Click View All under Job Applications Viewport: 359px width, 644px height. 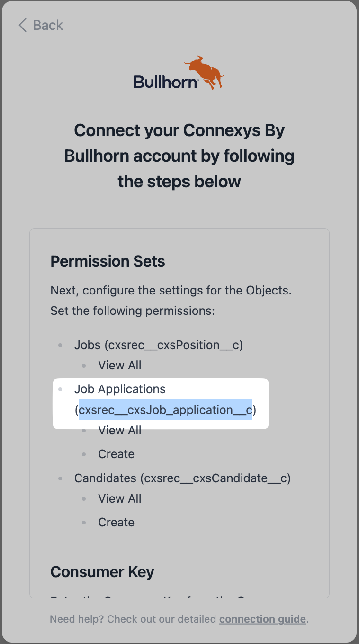coord(120,430)
